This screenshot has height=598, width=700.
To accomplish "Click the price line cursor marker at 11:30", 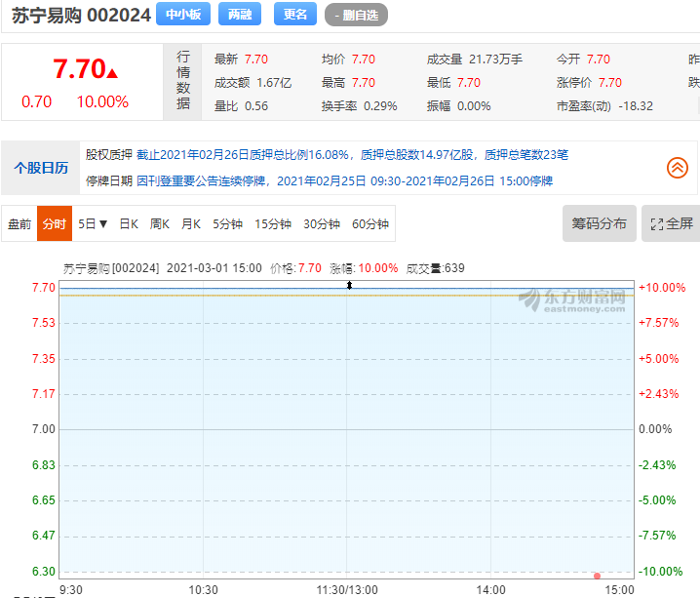I will (349, 286).
